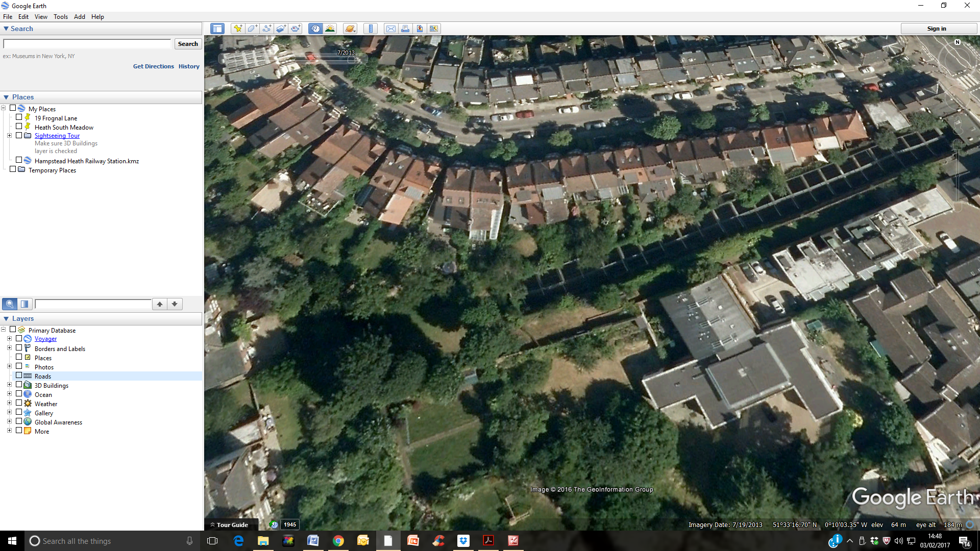Expand the Weather layer node
This screenshot has width=980, height=551.
9,403
